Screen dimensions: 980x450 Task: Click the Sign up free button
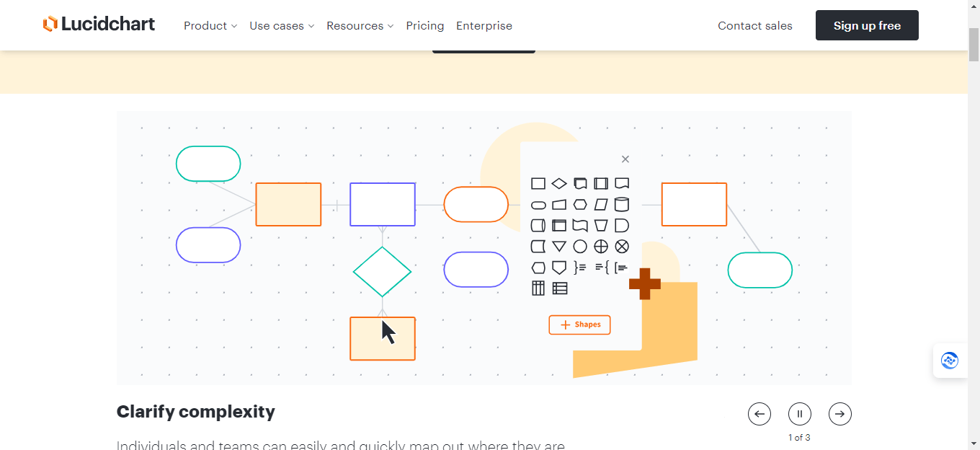[x=867, y=25]
